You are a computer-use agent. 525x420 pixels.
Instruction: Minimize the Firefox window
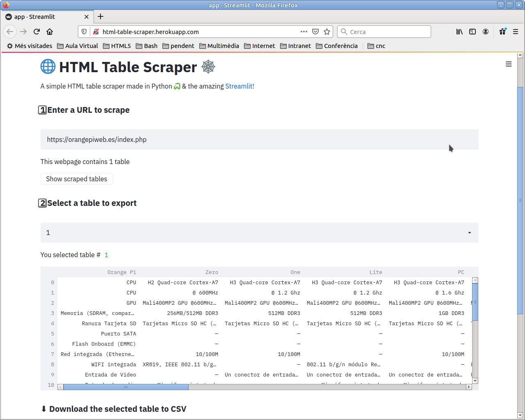[x=501, y=5]
